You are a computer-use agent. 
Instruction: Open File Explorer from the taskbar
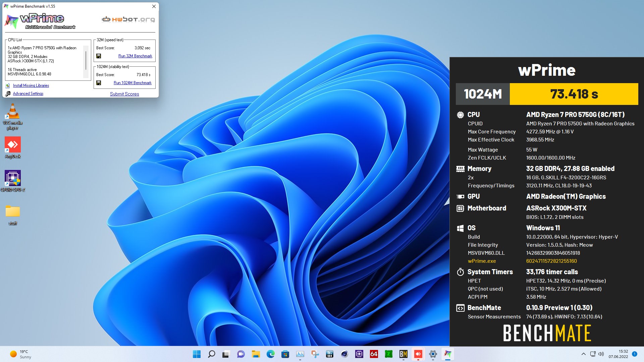tap(256, 354)
